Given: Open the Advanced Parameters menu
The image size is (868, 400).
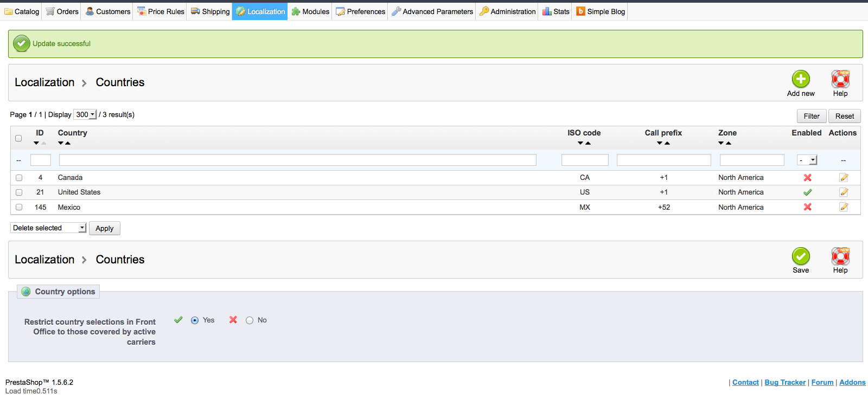Looking at the screenshot, I should [x=432, y=11].
